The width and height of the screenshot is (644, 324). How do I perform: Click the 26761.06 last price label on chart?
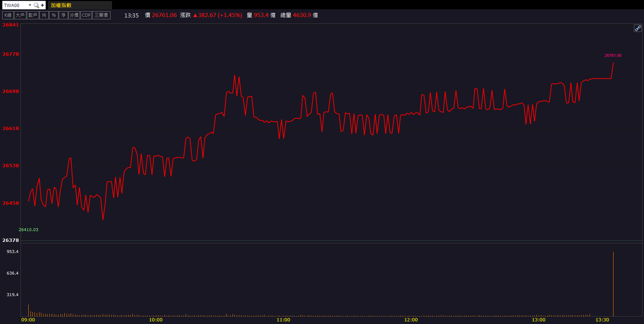click(613, 55)
